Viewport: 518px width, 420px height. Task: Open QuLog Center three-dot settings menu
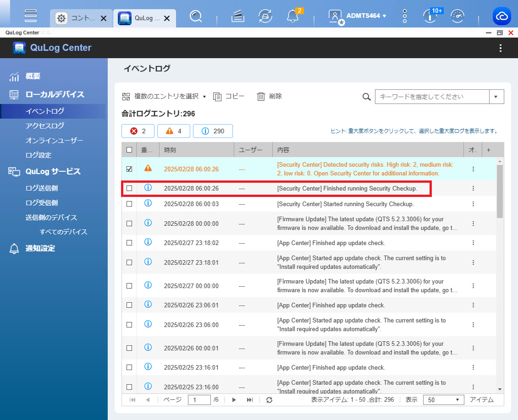pos(501,48)
